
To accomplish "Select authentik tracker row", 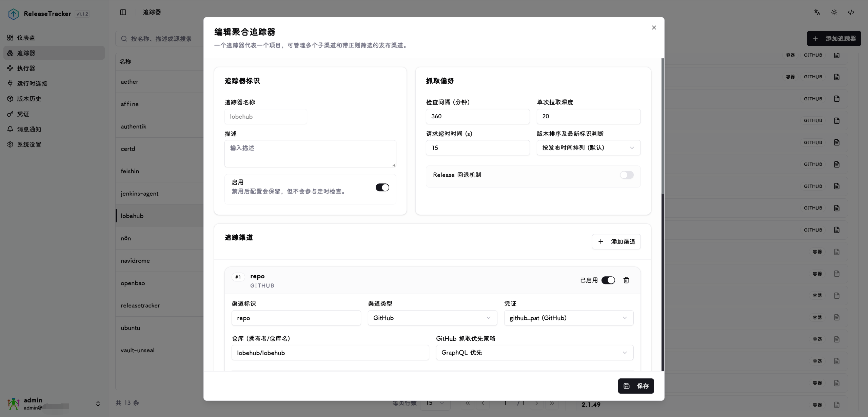I will point(160,126).
